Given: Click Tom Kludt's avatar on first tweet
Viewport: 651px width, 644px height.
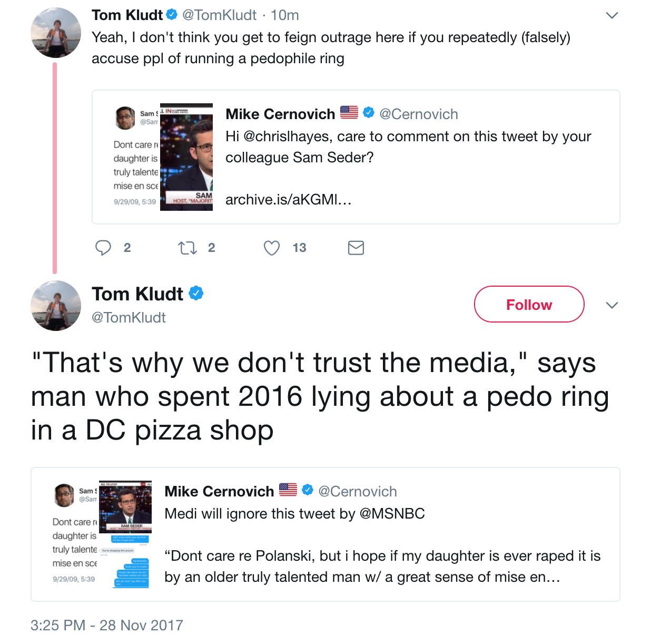Looking at the screenshot, I should pos(56,33).
